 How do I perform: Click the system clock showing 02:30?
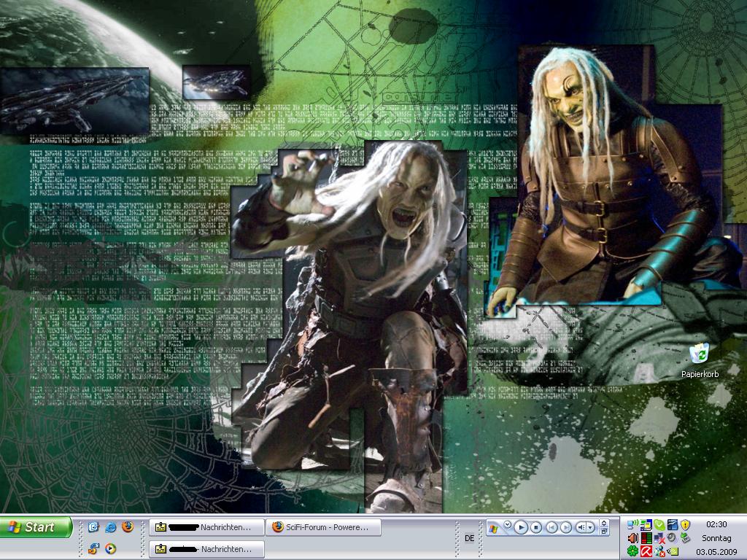(x=716, y=524)
